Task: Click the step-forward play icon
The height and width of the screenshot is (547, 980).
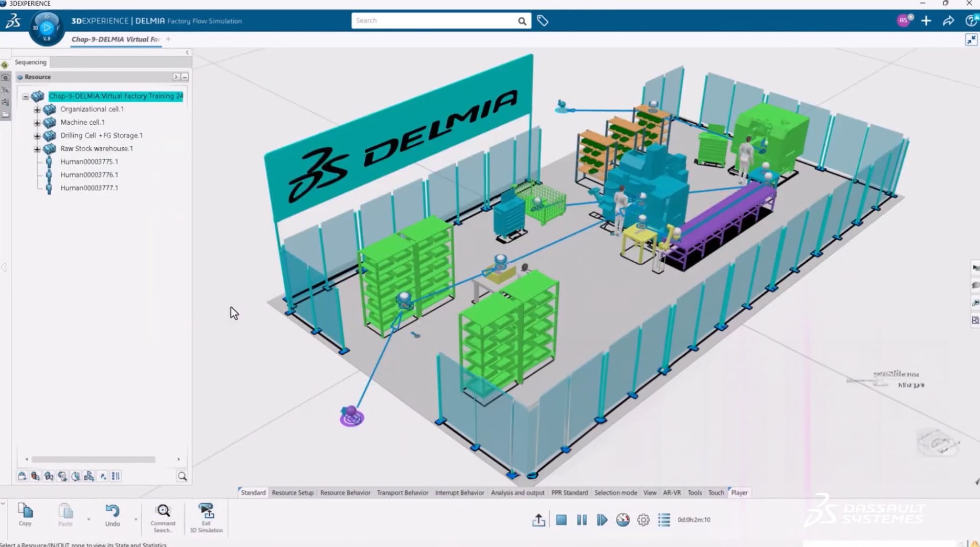Action: click(x=602, y=520)
